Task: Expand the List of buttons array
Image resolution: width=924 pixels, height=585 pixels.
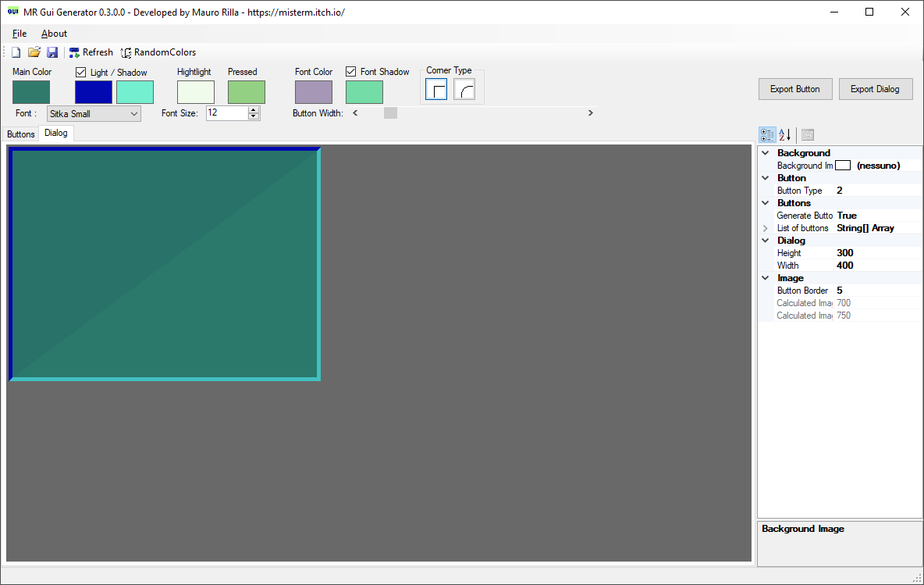Action: click(766, 228)
